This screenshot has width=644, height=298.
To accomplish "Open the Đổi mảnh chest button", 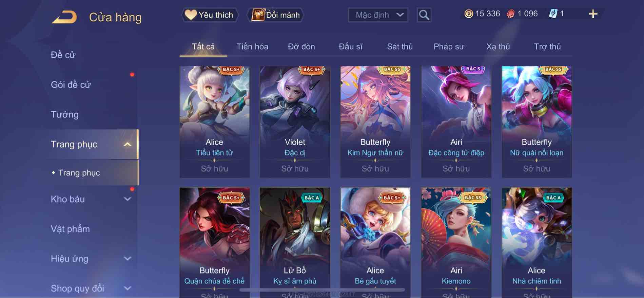I will pyautogui.click(x=275, y=15).
